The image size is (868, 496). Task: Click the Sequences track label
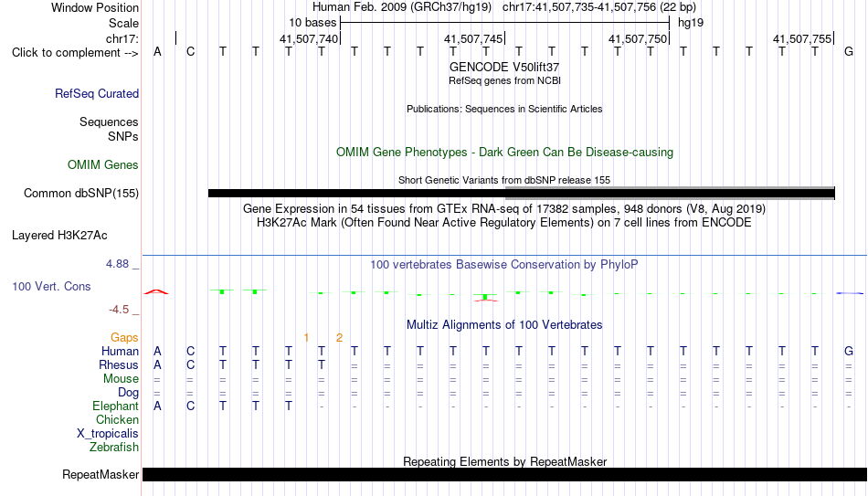[109, 121]
